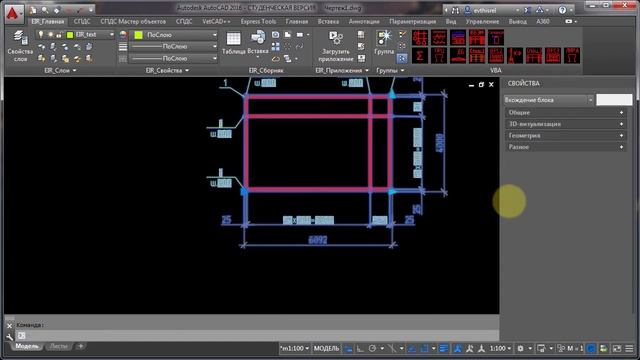Switch to Листы layout tab

tap(58, 347)
